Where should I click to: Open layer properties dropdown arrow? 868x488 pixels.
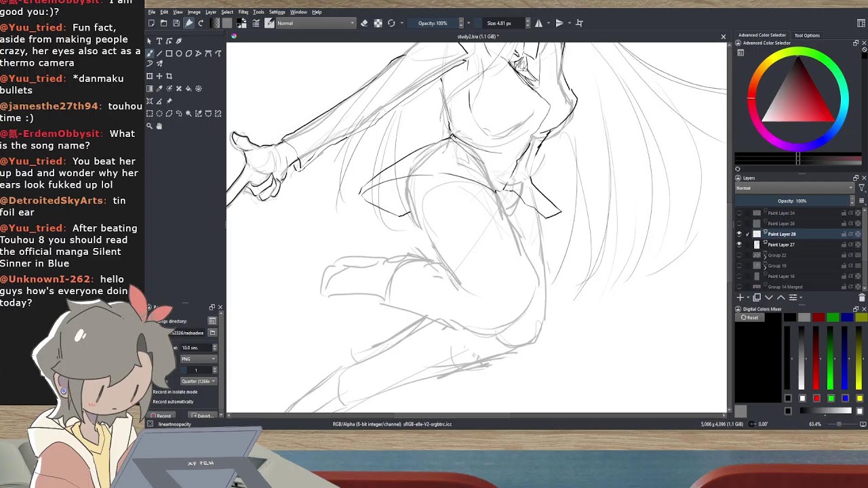(801, 298)
